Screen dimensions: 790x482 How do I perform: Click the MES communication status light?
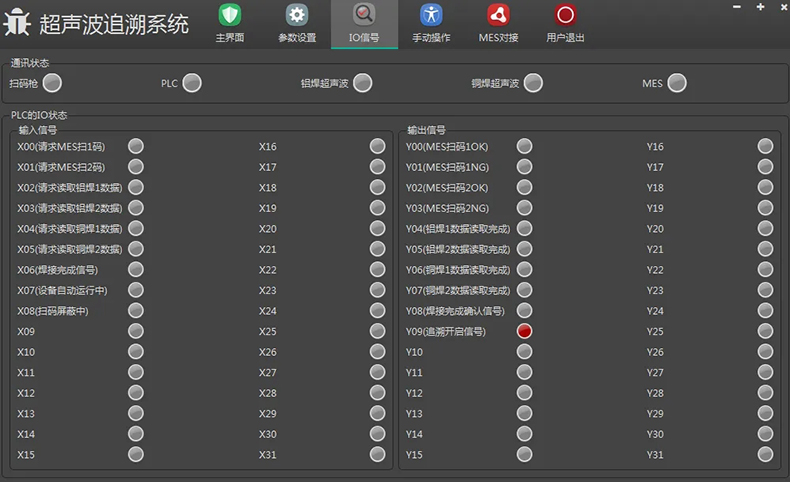(x=677, y=83)
